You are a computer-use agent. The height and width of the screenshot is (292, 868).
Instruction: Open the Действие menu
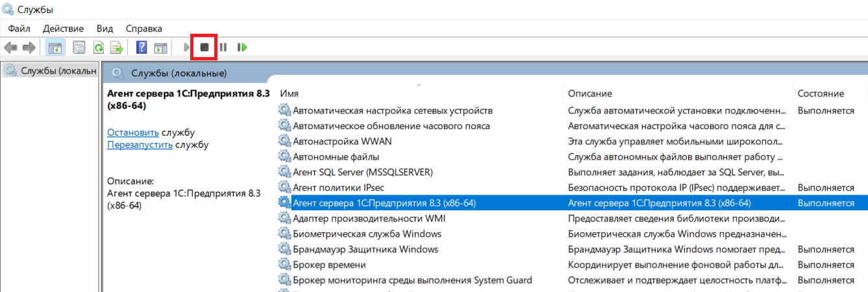[x=63, y=29]
